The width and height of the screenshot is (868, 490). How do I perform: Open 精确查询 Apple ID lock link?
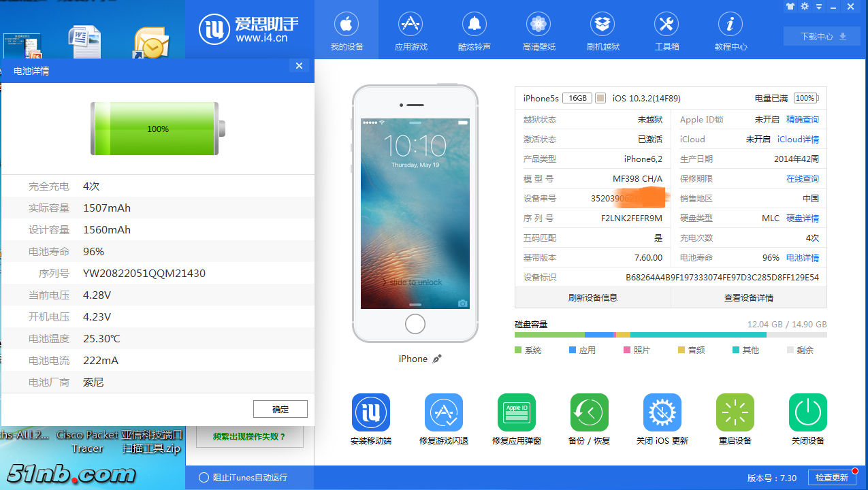point(803,119)
